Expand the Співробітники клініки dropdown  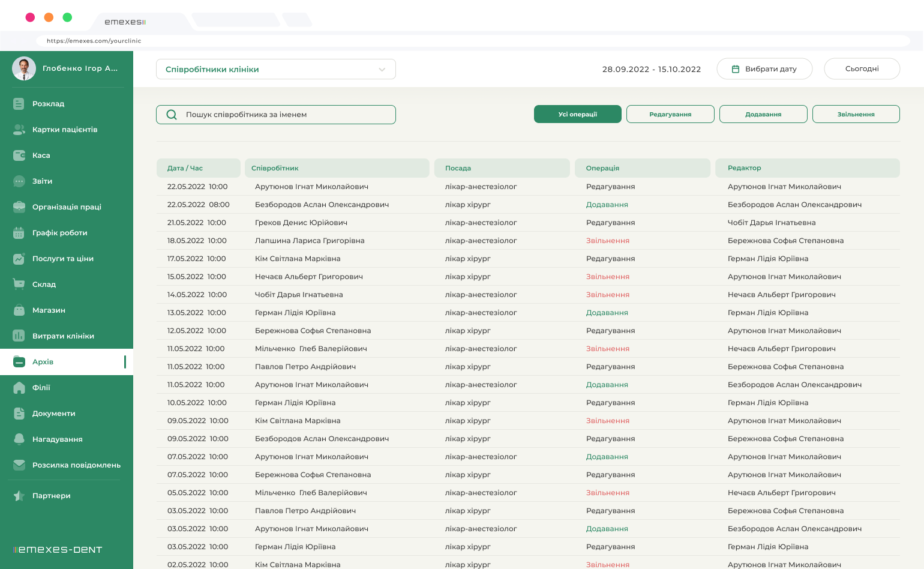click(276, 69)
